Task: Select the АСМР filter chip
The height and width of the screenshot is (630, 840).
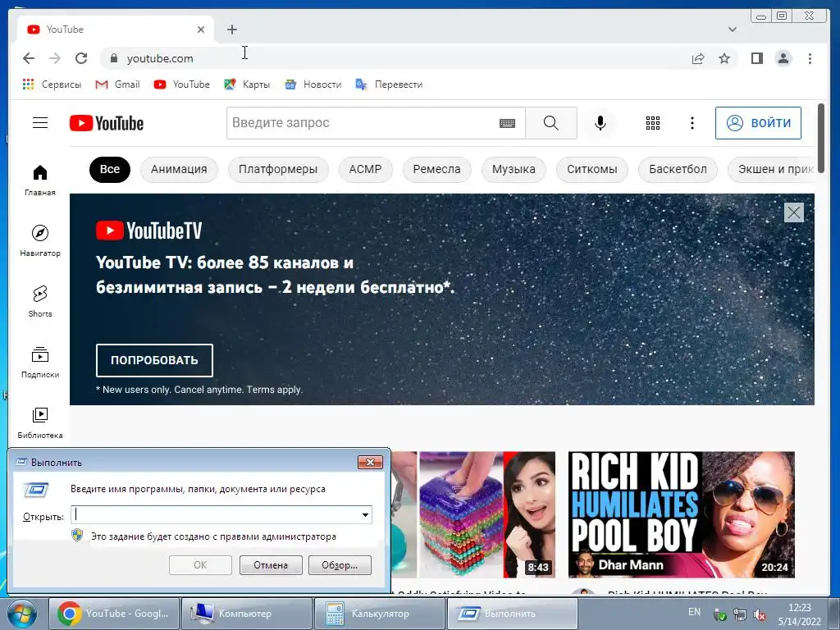Action: (365, 169)
